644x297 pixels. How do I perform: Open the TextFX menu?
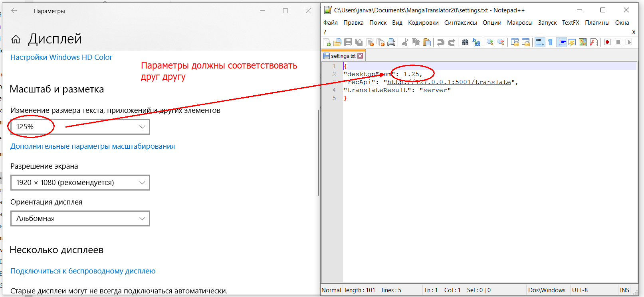(571, 23)
